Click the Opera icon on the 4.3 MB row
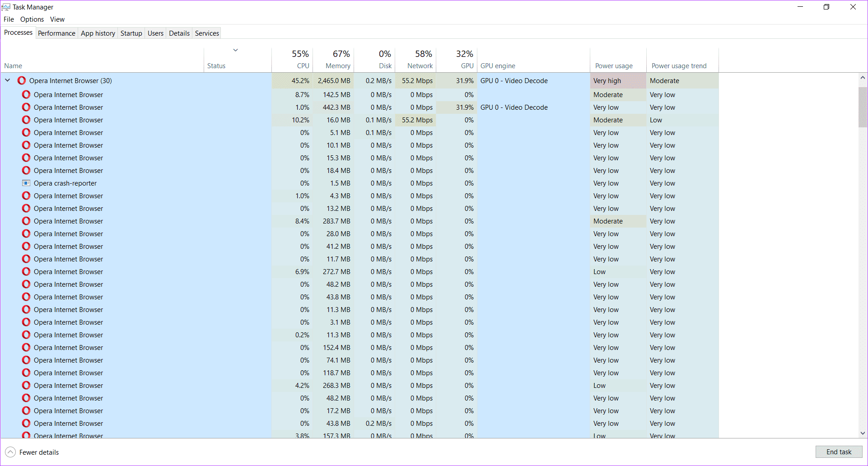Image resolution: width=868 pixels, height=466 pixels. coord(26,196)
